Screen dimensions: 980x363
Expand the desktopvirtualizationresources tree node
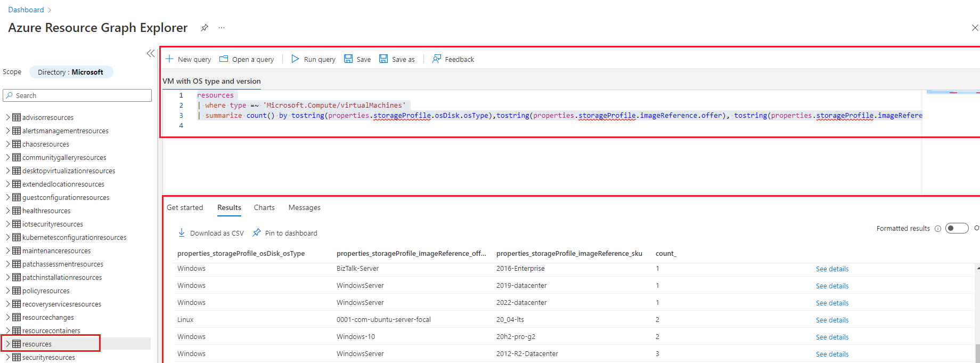pos(8,171)
